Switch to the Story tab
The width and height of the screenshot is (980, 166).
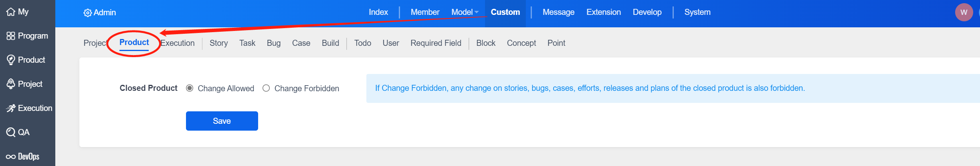coord(218,43)
